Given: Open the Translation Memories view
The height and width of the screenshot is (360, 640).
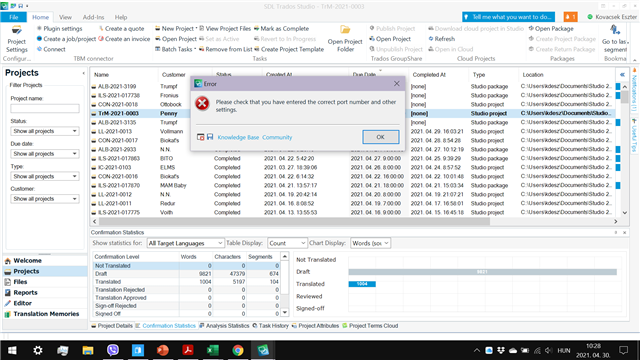Looking at the screenshot, I should [46, 313].
